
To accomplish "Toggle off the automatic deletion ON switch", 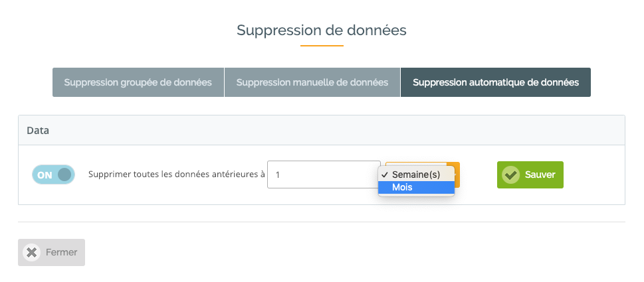I will pos(53,175).
